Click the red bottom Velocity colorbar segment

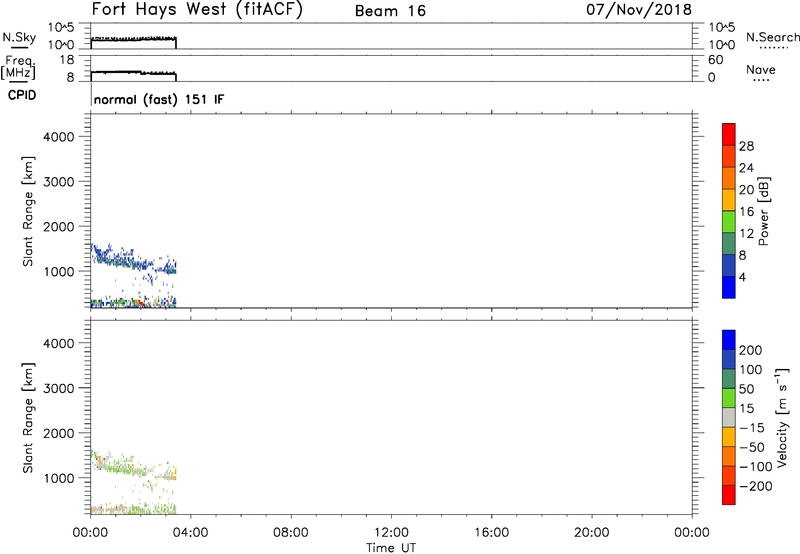pyautogui.click(x=729, y=495)
